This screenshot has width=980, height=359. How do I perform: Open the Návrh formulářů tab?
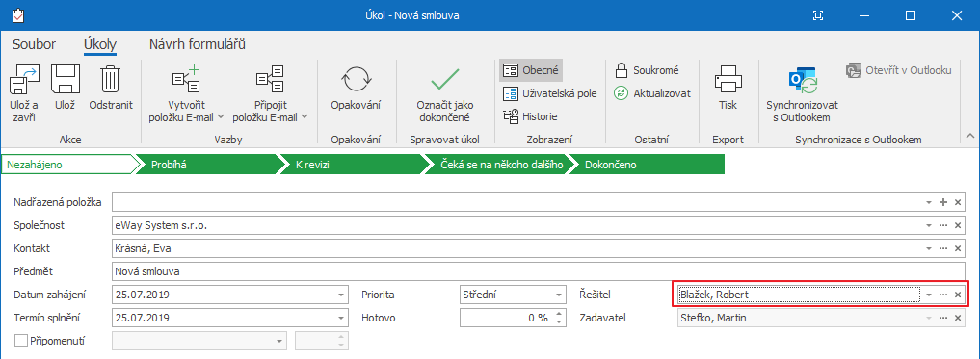tap(197, 44)
